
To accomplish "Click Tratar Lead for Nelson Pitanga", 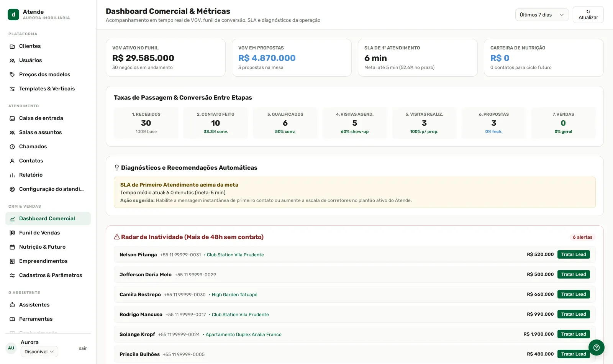I will 574,254.
